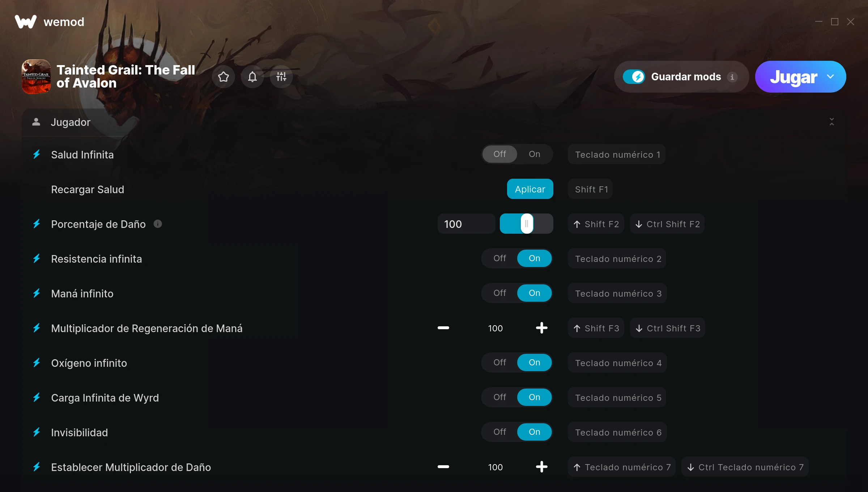Screen dimensions: 868x492
Task: Click the minus icon for Multiplicador de Regeneración de Maná
Action: 443,328
